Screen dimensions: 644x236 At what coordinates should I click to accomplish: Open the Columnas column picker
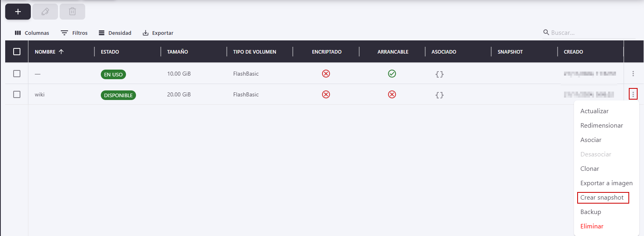32,33
